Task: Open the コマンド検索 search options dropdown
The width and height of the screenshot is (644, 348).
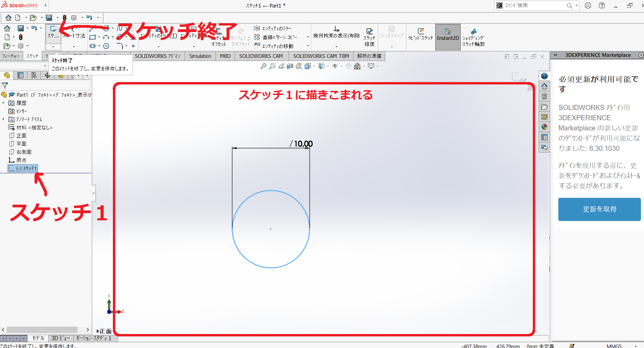Action: coord(577,5)
